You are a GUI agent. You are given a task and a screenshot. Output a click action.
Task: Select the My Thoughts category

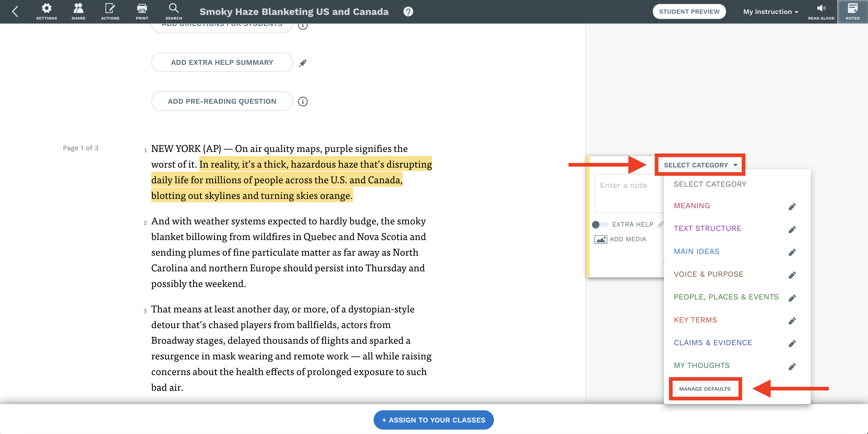point(702,365)
